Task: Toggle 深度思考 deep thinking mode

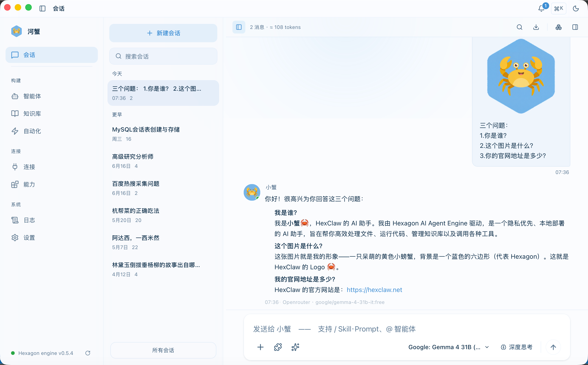Action: [517, 347]
